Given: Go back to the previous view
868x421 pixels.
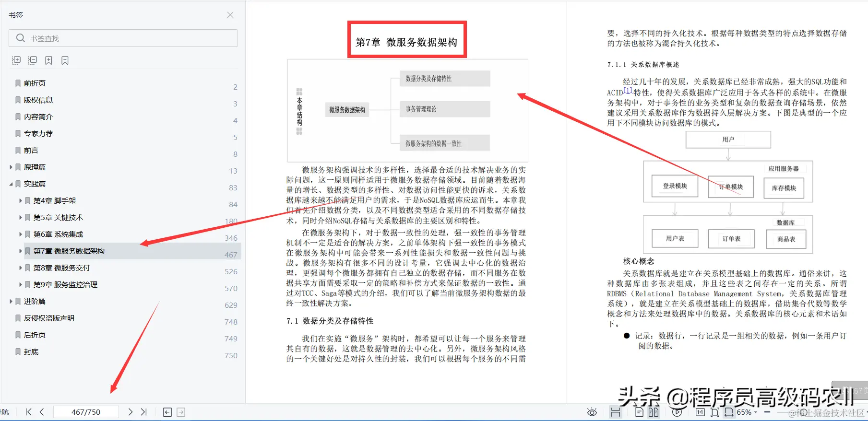Looking at the screenshot, I should pos(167,412).
